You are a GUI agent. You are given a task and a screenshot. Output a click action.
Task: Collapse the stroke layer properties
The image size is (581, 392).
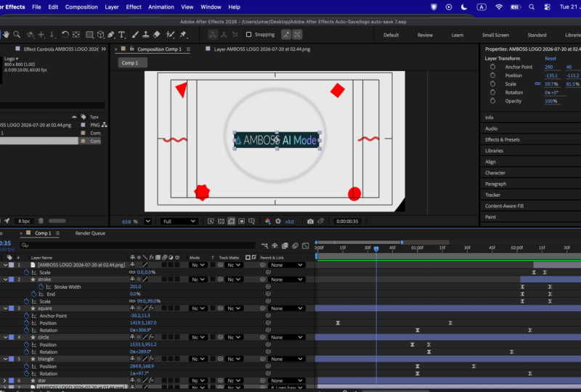[5, 279]
